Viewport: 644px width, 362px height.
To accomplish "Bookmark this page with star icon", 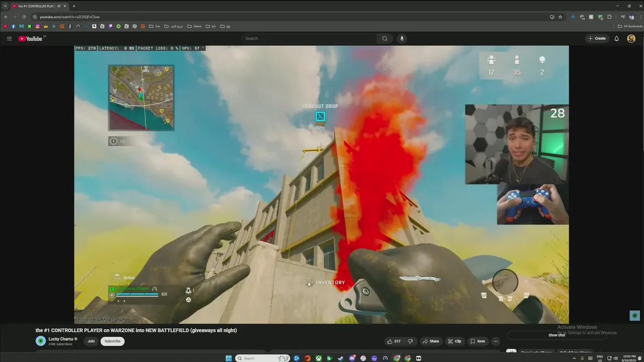I will [560, 17].
